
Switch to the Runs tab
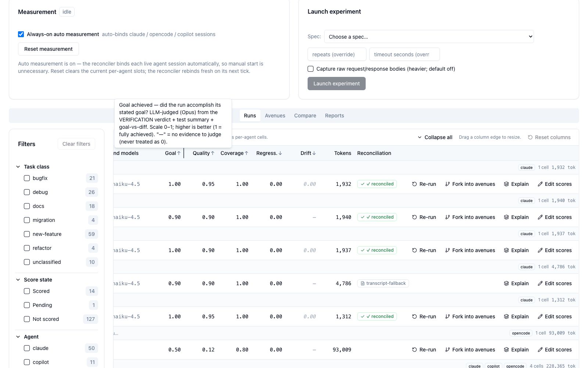point(250,116)
